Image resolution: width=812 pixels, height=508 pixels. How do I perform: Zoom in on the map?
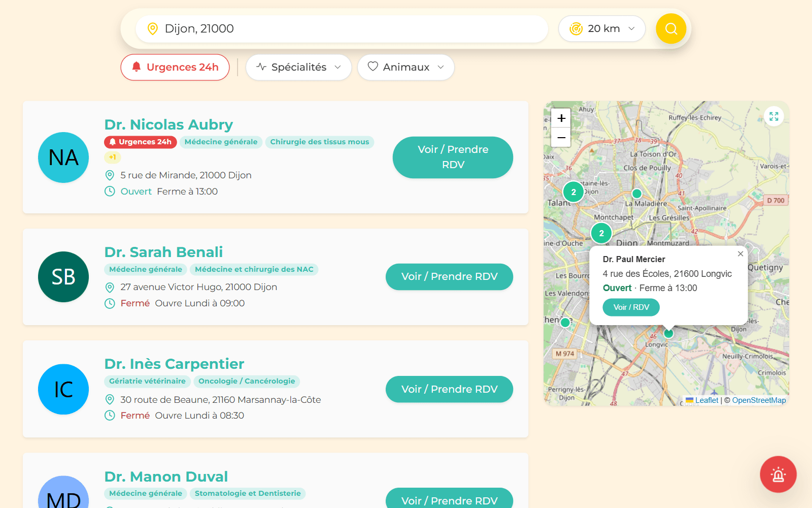561,118
